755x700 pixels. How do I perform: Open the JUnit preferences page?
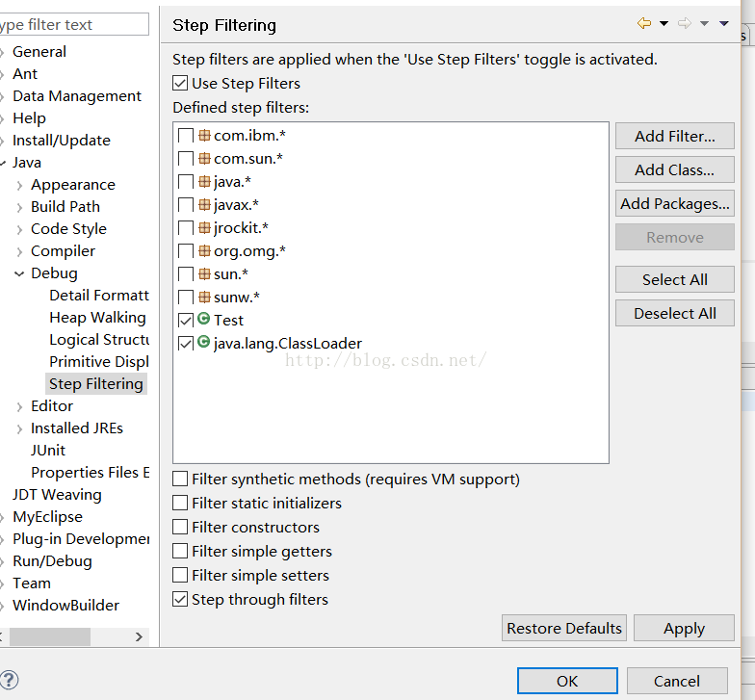click(x=48, y=451)
